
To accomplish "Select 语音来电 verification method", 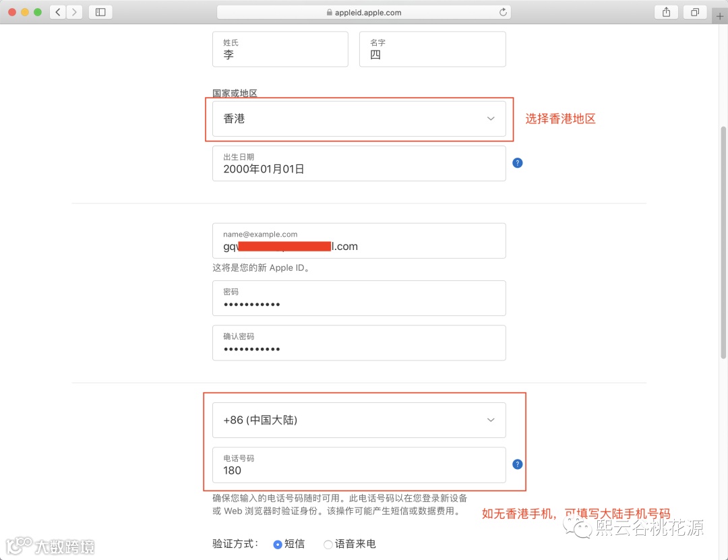I will click(328, 545).
